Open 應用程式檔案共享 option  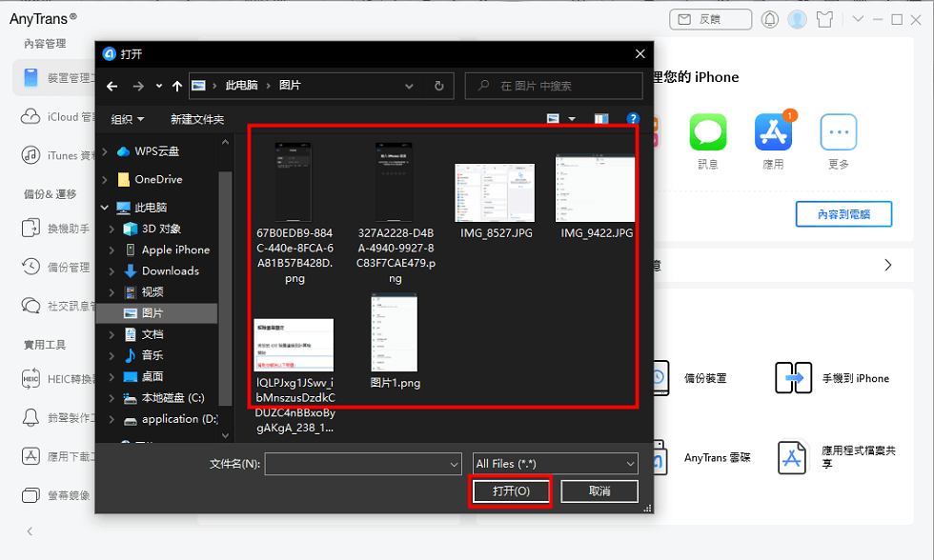tap(837, 456)
